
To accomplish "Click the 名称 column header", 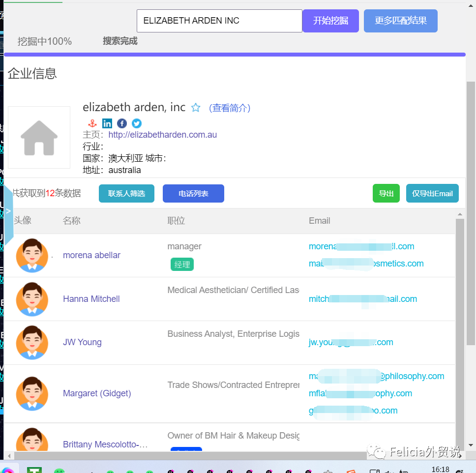I will coord(72,221).
